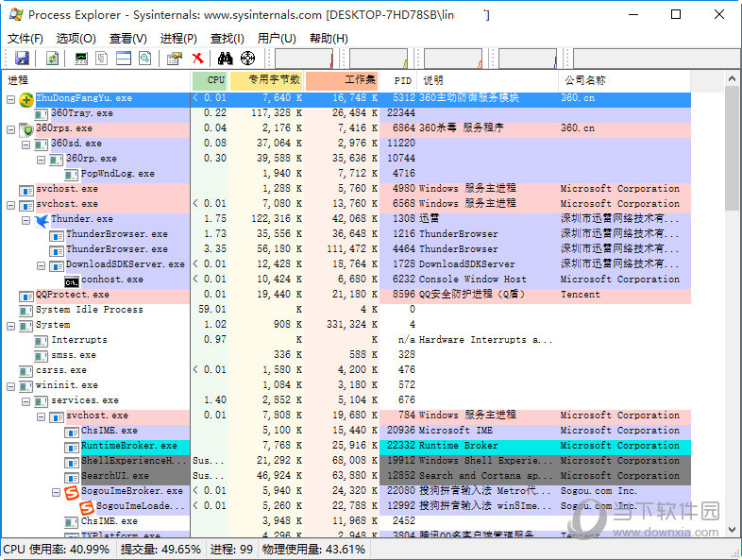Sort by the 说明 column header
The width and height of the screenshot is (742, 560).
coord(488,80)
